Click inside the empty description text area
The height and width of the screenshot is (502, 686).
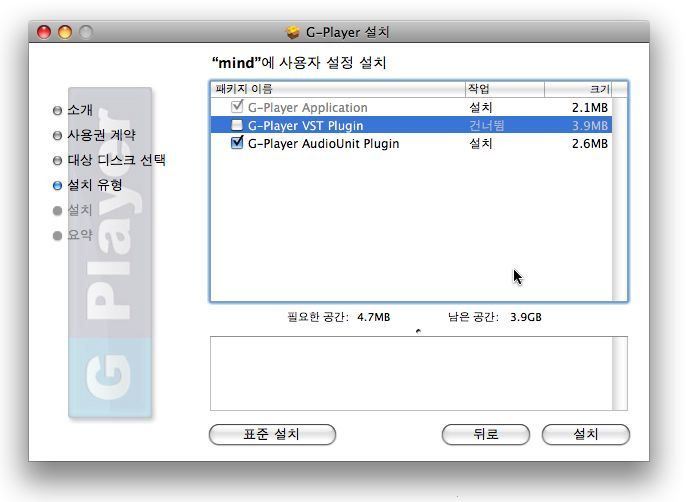click(411, 373)
